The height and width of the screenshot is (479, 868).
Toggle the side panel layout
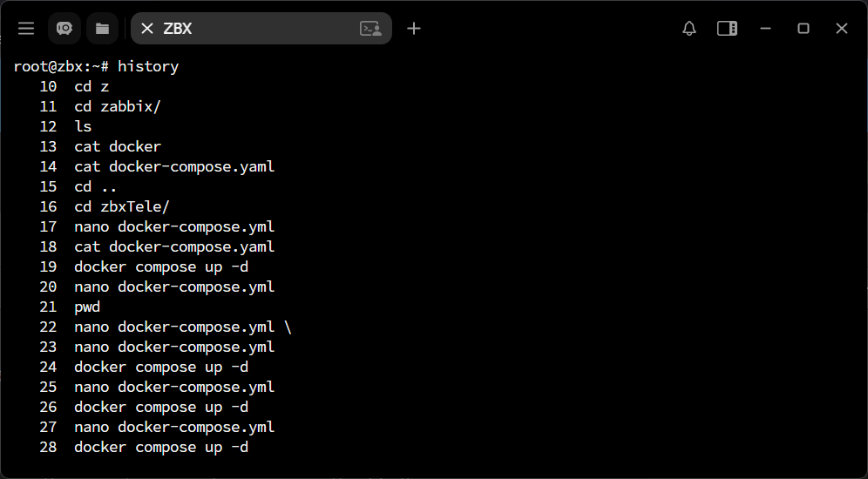[727, 29]
